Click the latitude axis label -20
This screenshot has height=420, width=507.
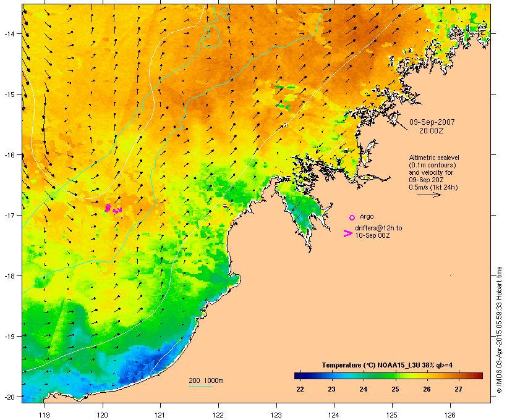click(9, 397)
